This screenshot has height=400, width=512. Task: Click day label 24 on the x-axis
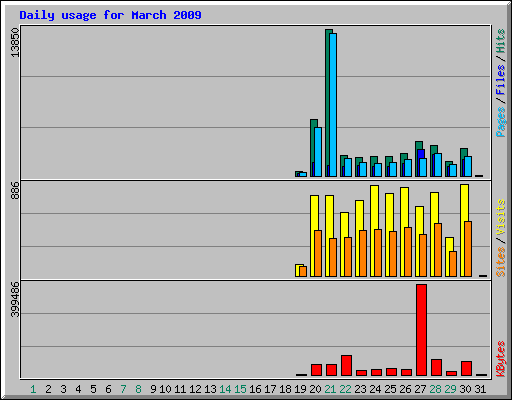(375, 389)
